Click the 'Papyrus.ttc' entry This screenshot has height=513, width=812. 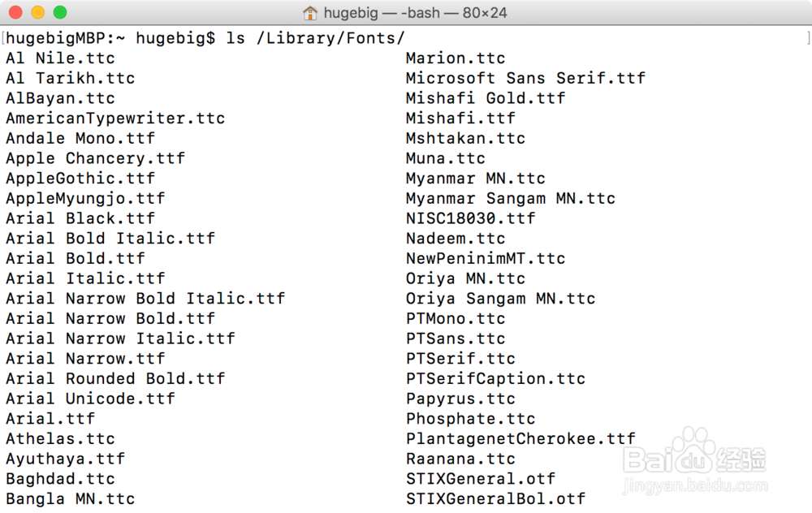460,399
